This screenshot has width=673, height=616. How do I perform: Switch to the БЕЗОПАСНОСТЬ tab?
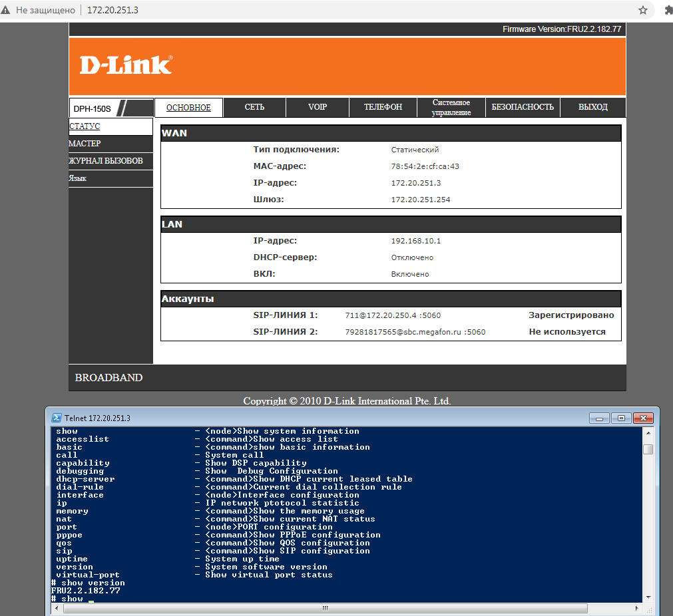coord(523,107)
